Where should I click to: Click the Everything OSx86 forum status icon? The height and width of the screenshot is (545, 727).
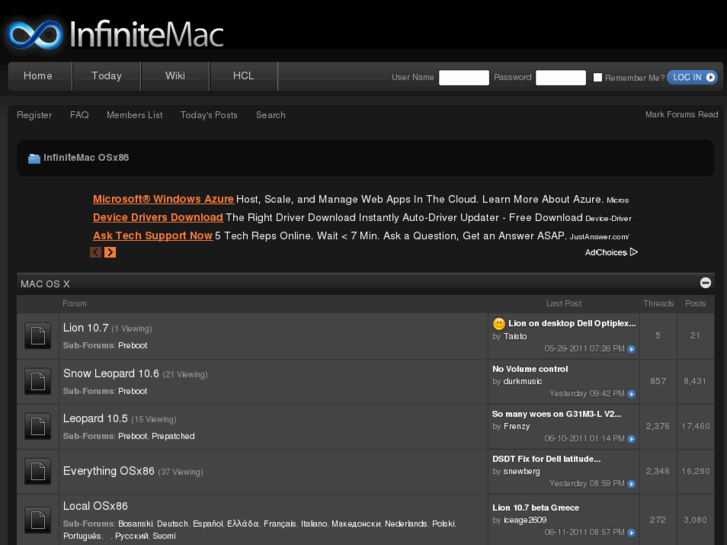pos(37,471)
